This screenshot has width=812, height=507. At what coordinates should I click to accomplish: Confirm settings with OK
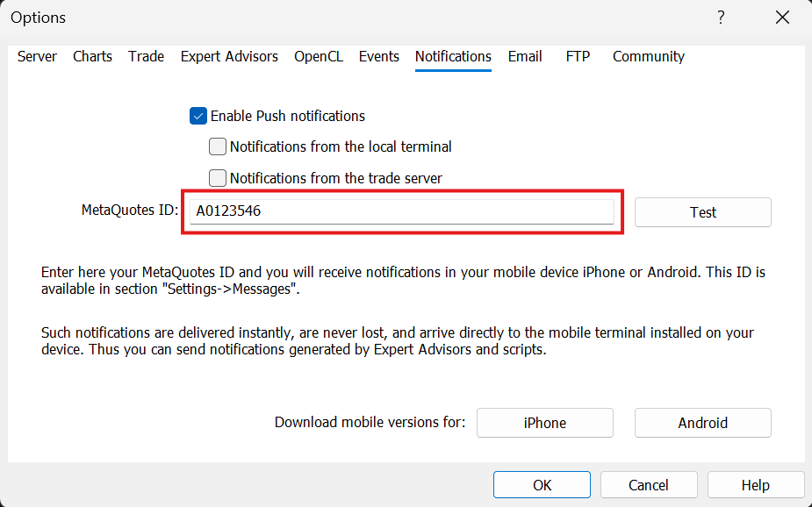coord(542,484)
